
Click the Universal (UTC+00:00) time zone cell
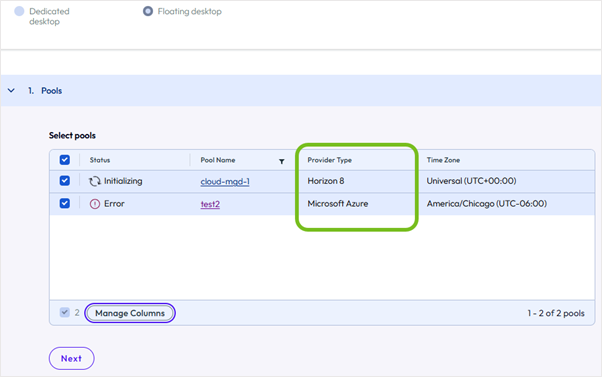471,181
